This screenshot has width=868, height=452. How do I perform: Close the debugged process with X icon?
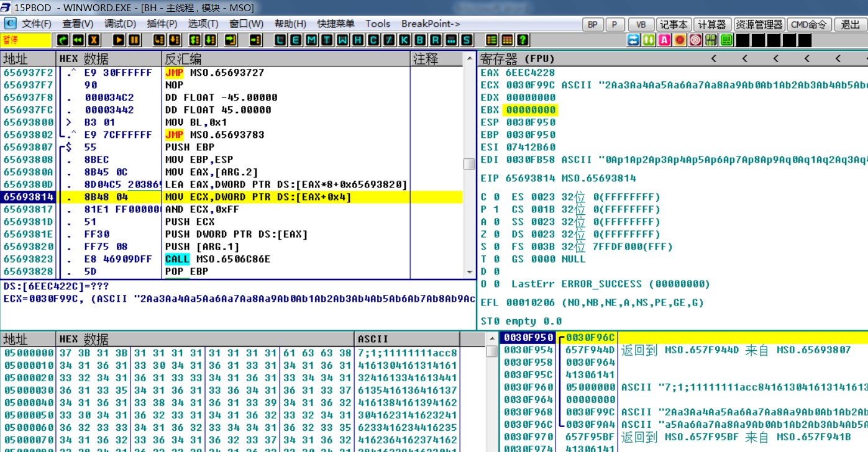[x=94, y=40]
